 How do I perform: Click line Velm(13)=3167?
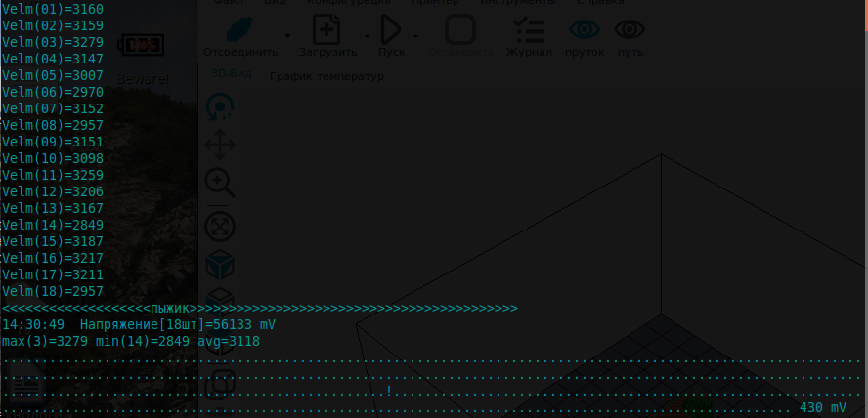click(x=53, y=208)
